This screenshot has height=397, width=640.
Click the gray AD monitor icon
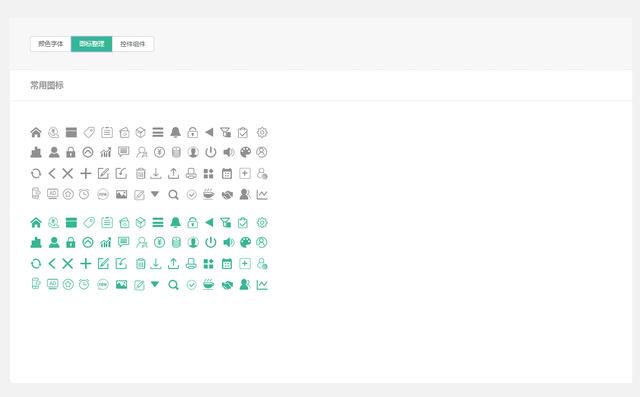pyautogui.click(x=53, y=194)
